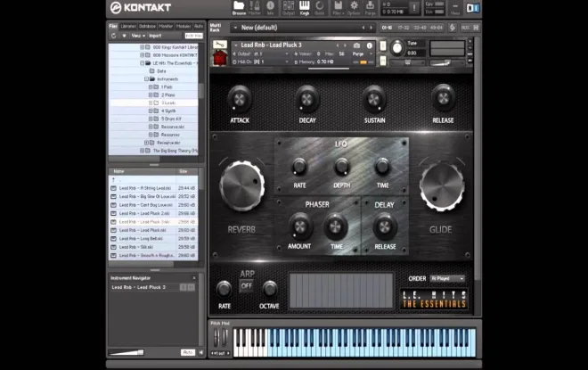The width and height of the screenshot is (588, 370).
Task: Click the large Reverb knob
Action: point(242,185)
